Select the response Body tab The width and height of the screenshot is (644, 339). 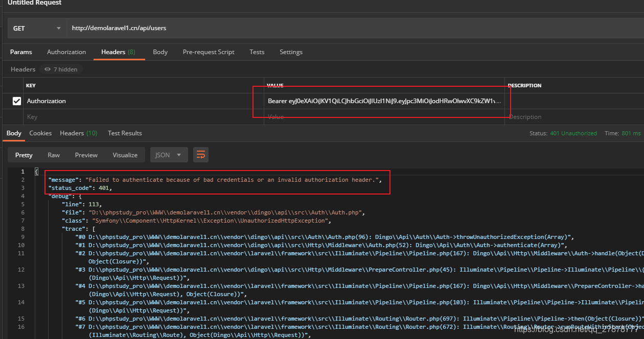tap(14, 133)
